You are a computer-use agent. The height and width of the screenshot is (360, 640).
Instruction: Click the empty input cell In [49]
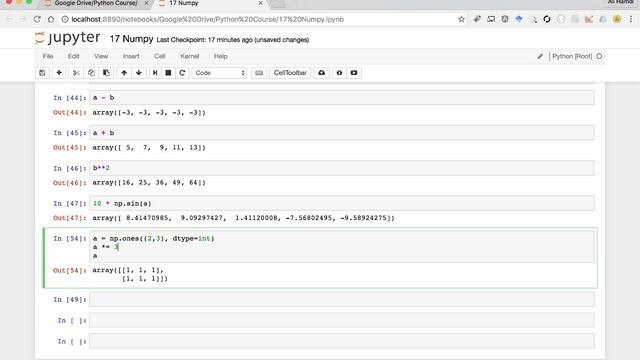click(x=342, y=299)
